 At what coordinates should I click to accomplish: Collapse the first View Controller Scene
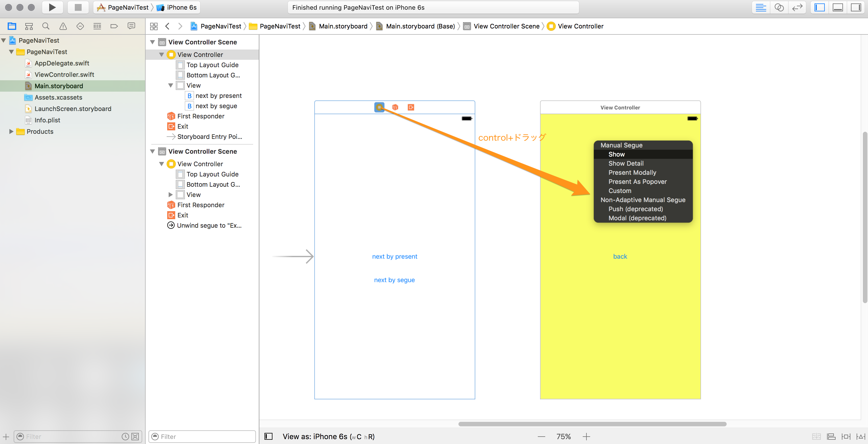[x=152, y=42]
